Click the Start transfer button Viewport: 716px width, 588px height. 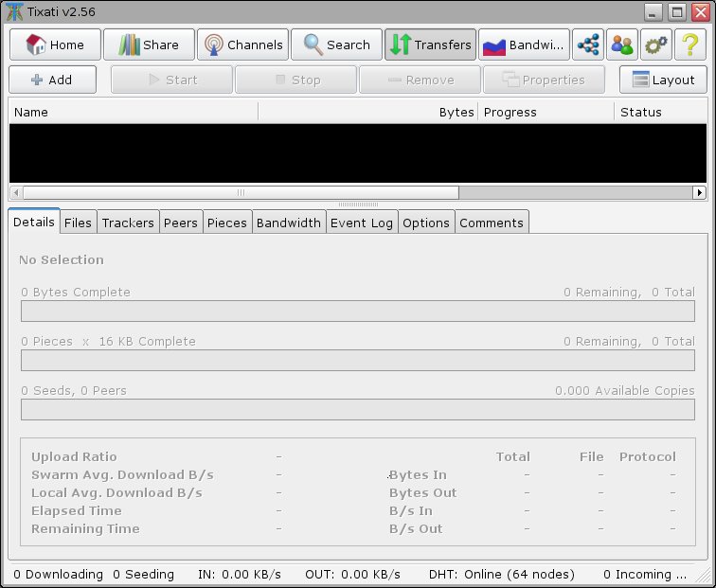(171, 80)
